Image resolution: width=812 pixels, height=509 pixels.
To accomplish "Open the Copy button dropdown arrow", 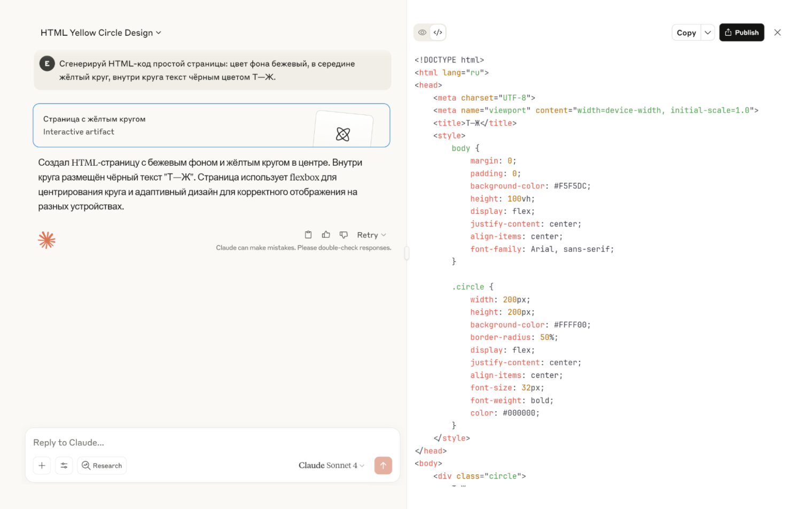I will (707, 33).
